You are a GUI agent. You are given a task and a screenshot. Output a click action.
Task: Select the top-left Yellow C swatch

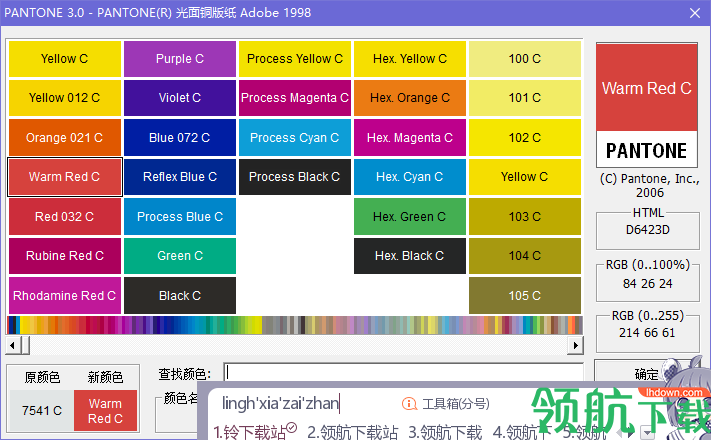65,59
